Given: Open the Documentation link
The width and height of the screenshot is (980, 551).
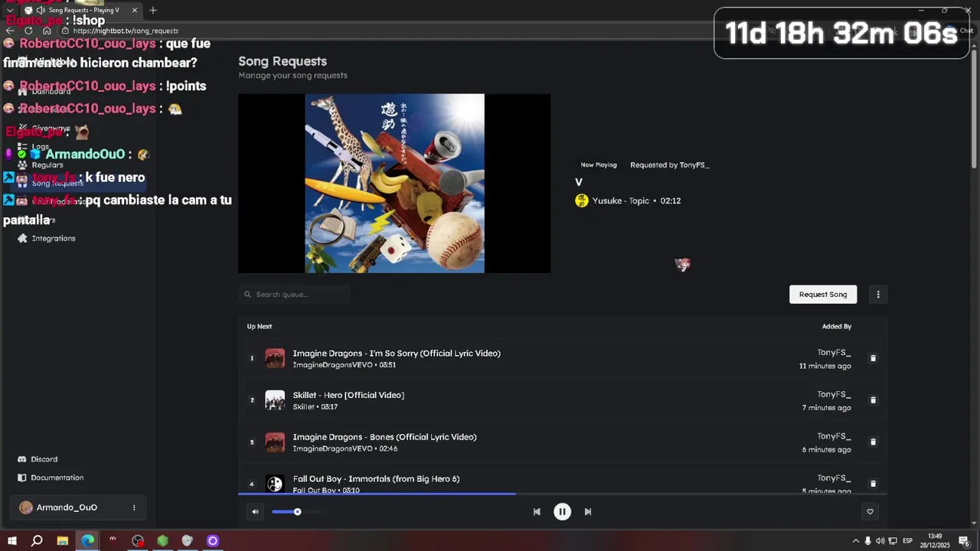Looking at the screenshot, I should (57, 478).
